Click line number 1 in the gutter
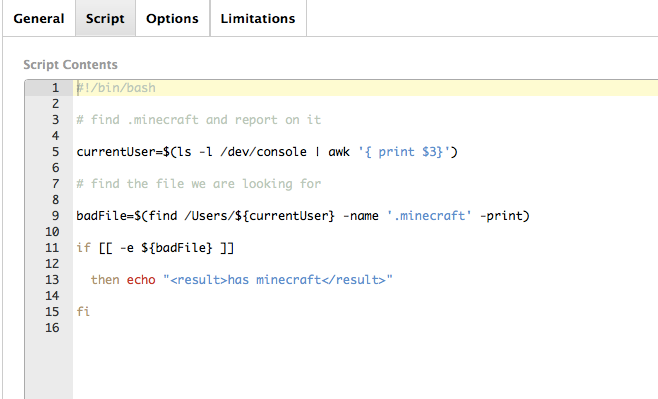658x399 pixels. [55, 88]
